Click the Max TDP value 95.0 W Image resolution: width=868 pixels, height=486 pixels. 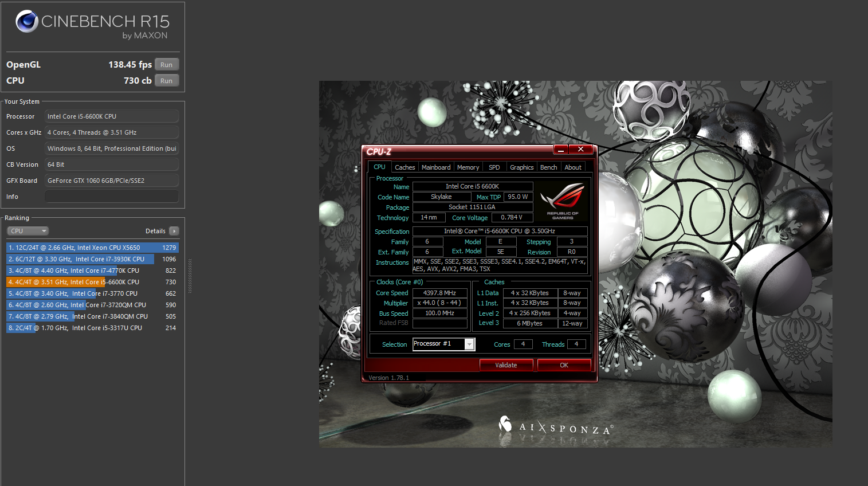click(x=519, y=197)
